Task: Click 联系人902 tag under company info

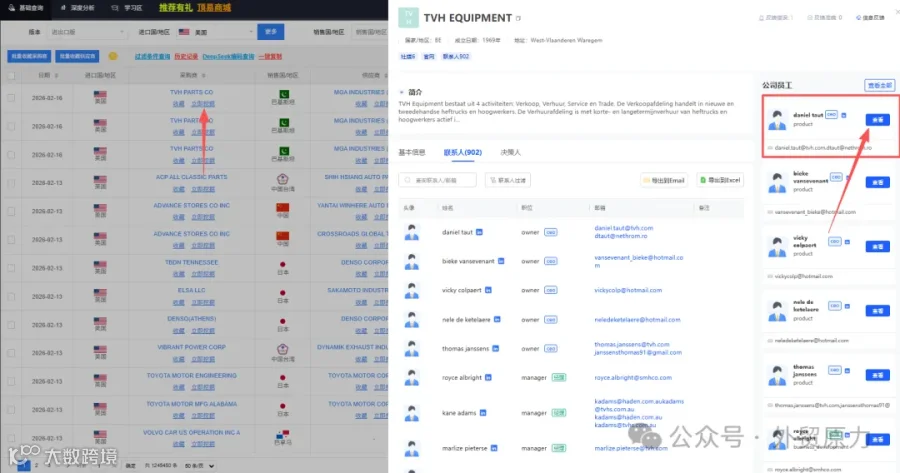Action: click(456, 56)
